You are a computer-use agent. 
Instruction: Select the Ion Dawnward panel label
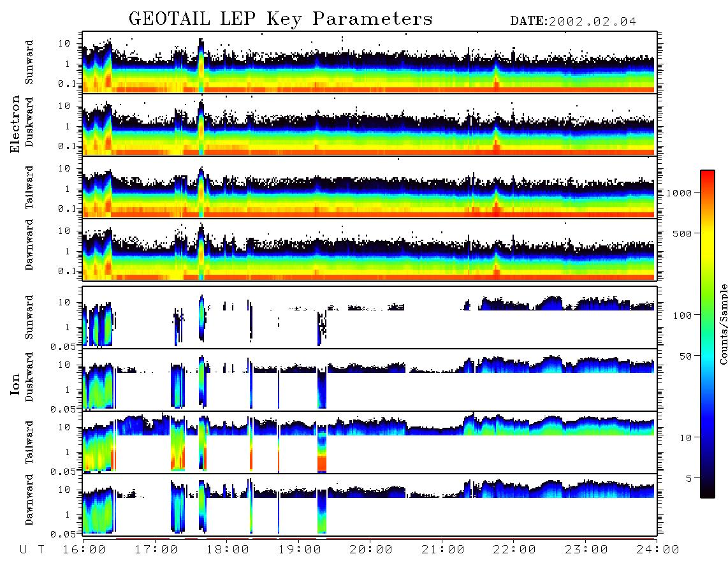click(29, 500)
